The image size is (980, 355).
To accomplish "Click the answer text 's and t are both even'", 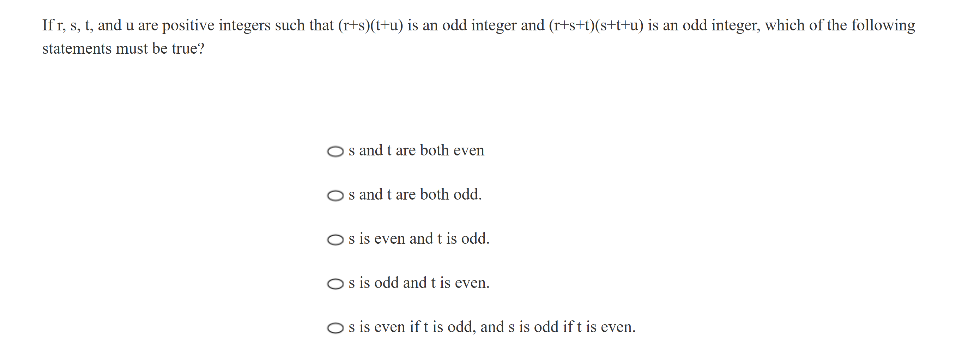I will pyautogui.click(x=416, y=150).
